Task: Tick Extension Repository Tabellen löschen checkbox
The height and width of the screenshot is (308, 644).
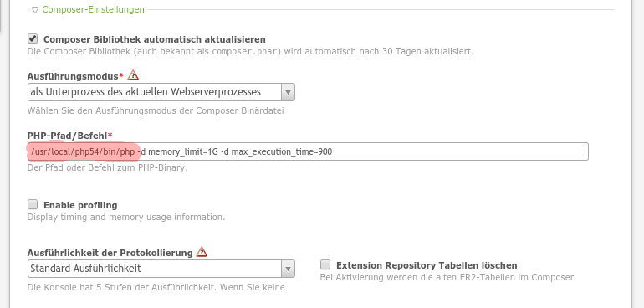Action: [x=325, y=264]
